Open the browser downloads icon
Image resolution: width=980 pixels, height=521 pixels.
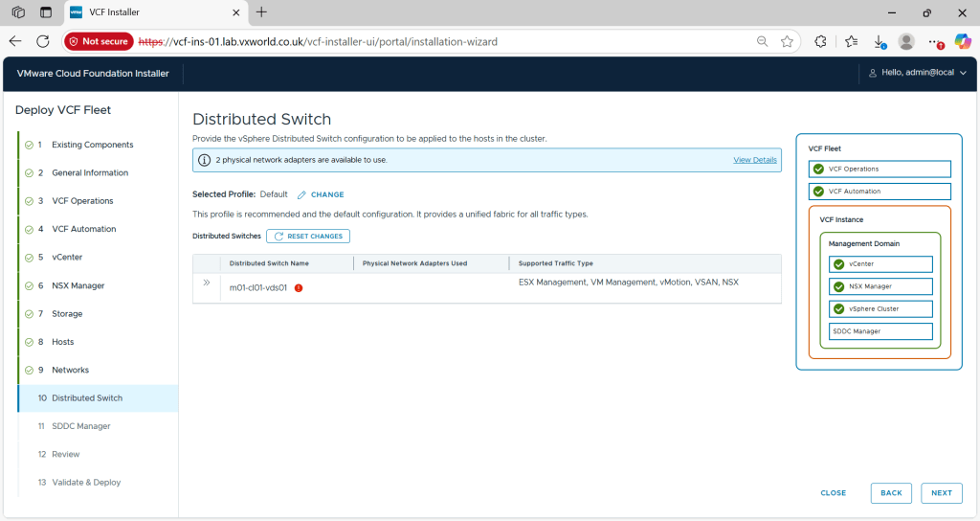(x=879, y=41)
